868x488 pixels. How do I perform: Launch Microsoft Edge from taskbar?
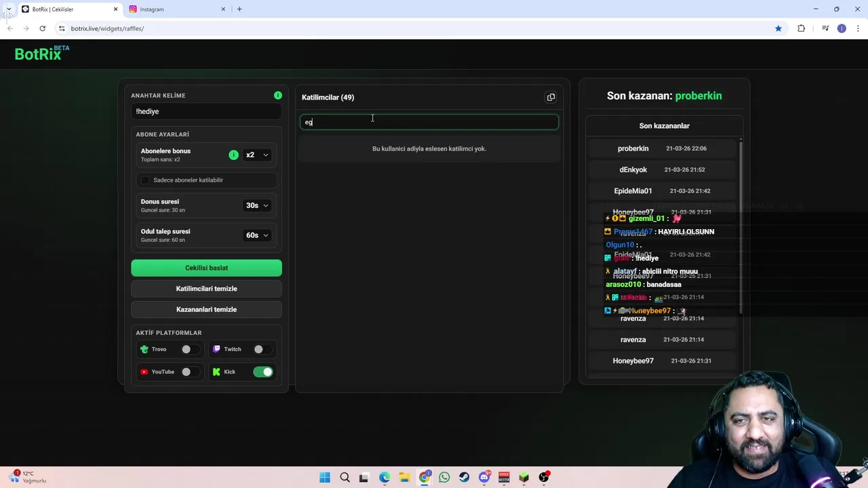[x=384, y=478]
